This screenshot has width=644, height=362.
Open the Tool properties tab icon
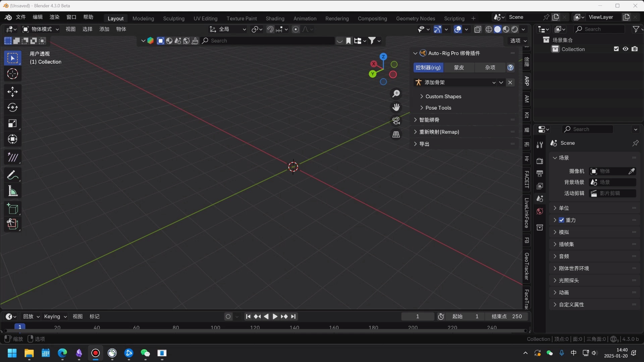(x=540, y=145)
